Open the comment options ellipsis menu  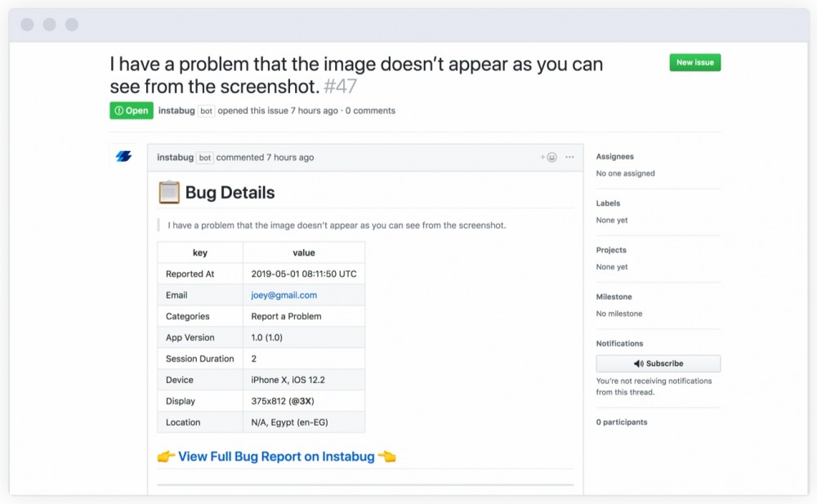click(x=569, y=157)
